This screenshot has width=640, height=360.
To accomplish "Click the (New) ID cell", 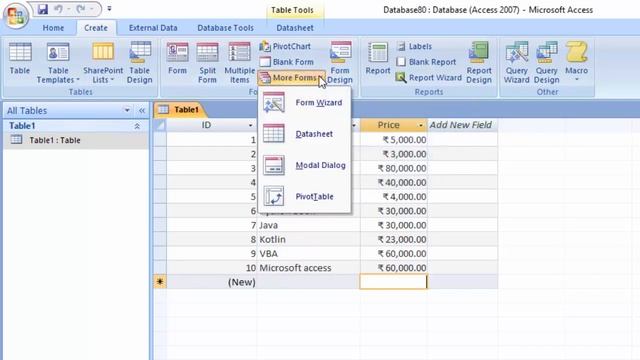I will click(211, 282).
